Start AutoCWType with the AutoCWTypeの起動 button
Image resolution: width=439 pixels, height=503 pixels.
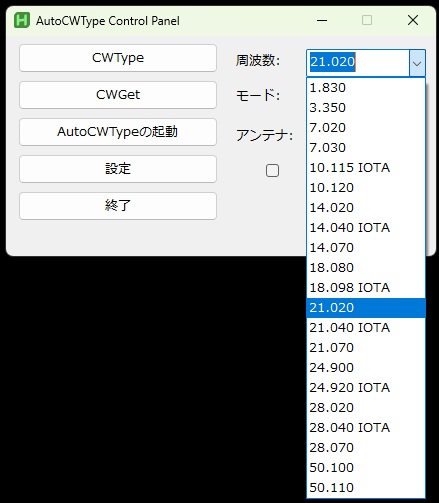click(x=118, y=132)
